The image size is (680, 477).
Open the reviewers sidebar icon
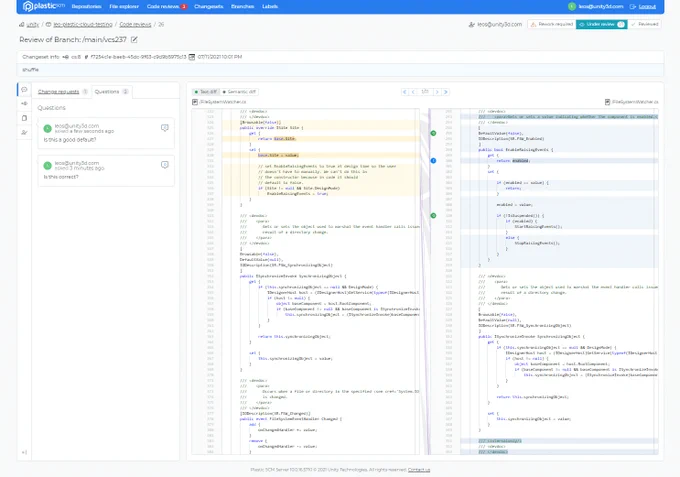click(24, 132)
